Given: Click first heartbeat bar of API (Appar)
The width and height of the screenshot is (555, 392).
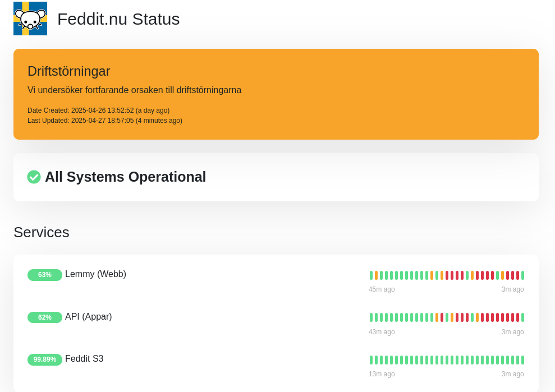Looking at the screenshot, I should tap(371, 317).
